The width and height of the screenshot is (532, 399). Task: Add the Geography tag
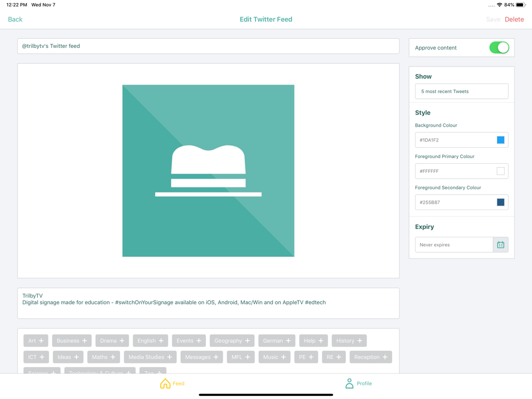point(232,340)
